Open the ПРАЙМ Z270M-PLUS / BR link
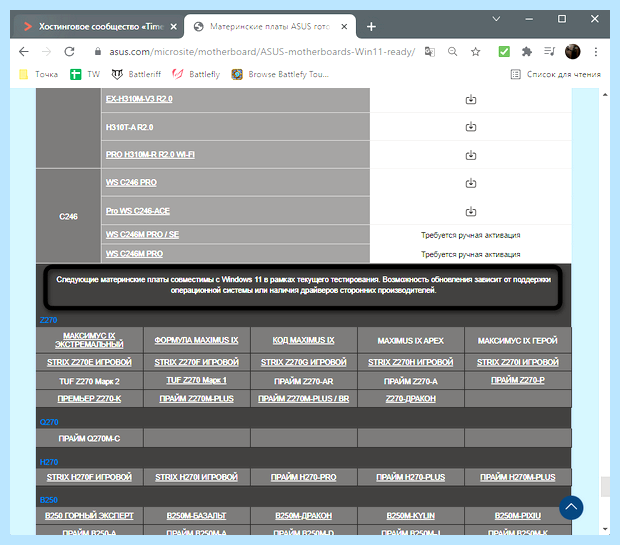 (303, 398)
